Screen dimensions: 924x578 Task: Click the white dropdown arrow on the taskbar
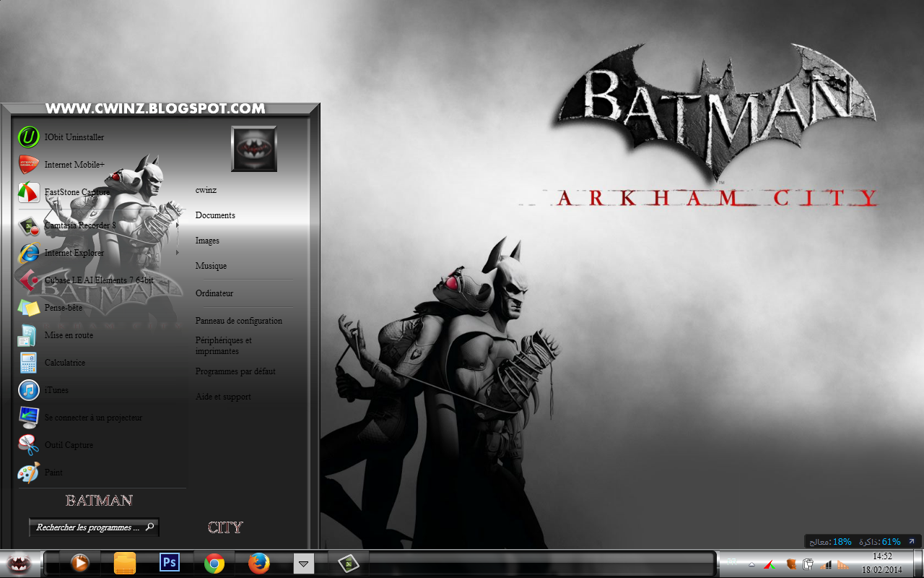304,564
